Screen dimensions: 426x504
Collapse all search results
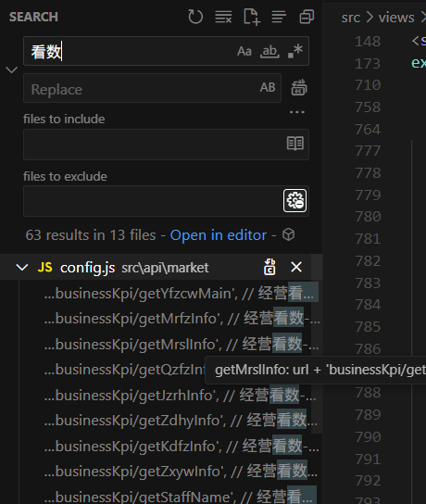point(307,17)
